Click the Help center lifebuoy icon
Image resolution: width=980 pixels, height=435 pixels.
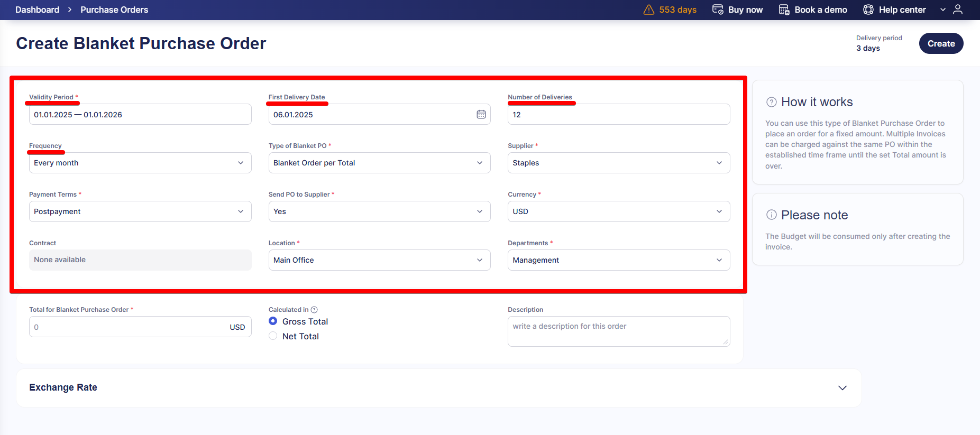(868, 10)
